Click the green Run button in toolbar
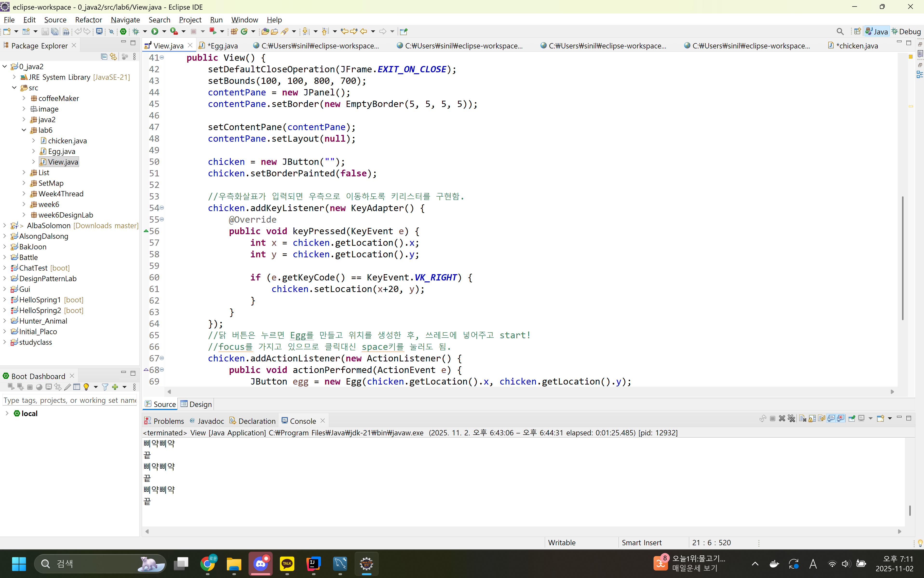Image resolution: width=924 pixels, height=578 pixels. [155, 31]
